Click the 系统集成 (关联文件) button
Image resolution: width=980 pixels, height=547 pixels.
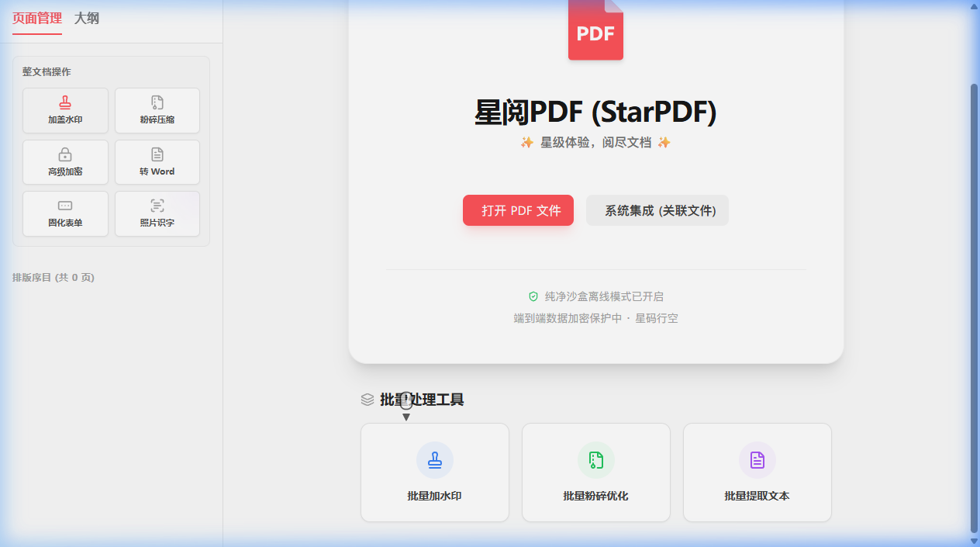tap(657, 210)
